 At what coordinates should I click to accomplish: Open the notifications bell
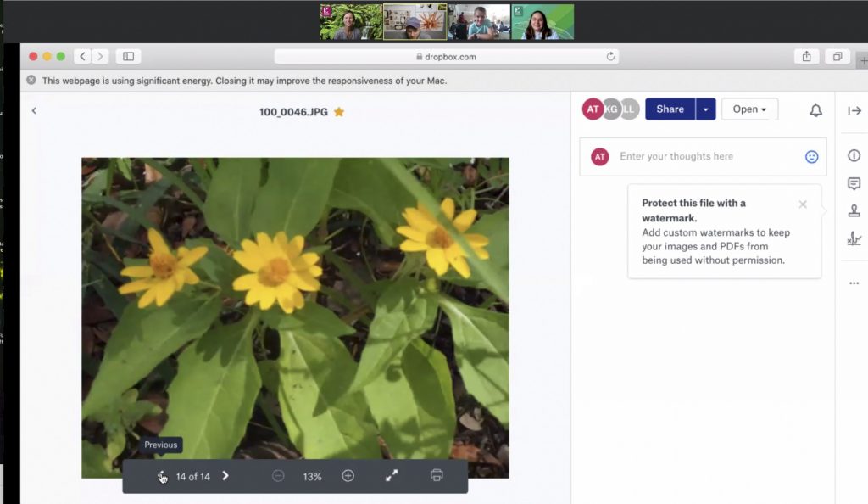point(815,110)
